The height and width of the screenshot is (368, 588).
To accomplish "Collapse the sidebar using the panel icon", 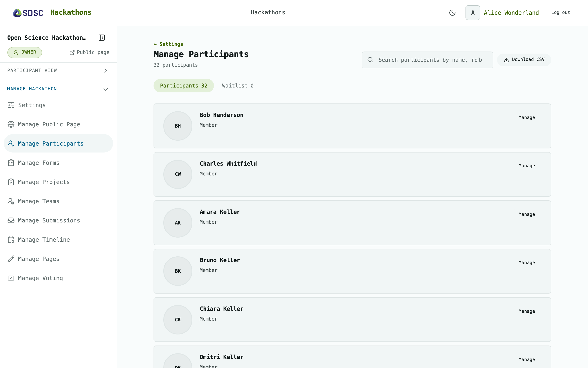I will pyautogui.click(x=101, y=38).
